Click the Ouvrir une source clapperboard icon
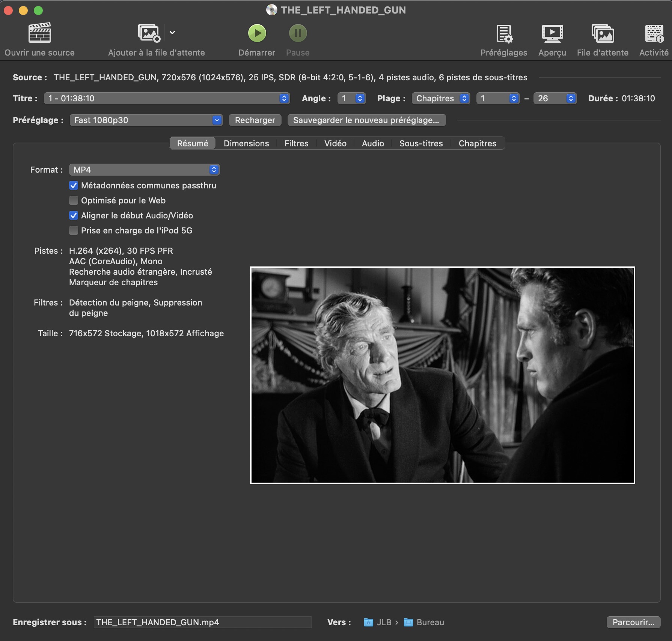Image resolution: width=672 pixels, height=641 pixels. (x=40, y=33)
